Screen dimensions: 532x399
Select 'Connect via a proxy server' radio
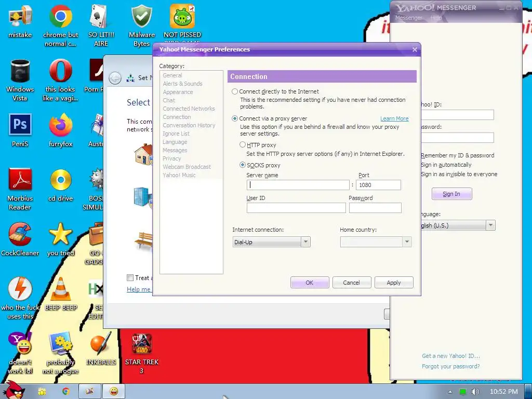(234, 118)
